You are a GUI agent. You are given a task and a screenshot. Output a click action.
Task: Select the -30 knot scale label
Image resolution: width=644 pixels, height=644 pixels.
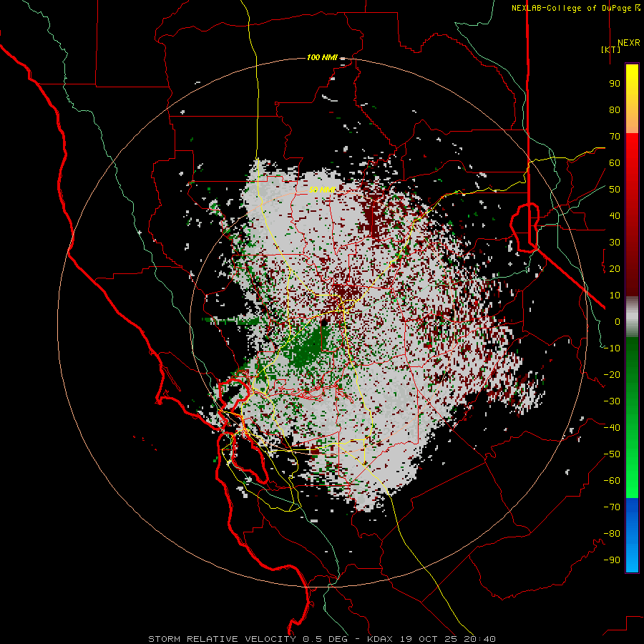pos(612,401)
